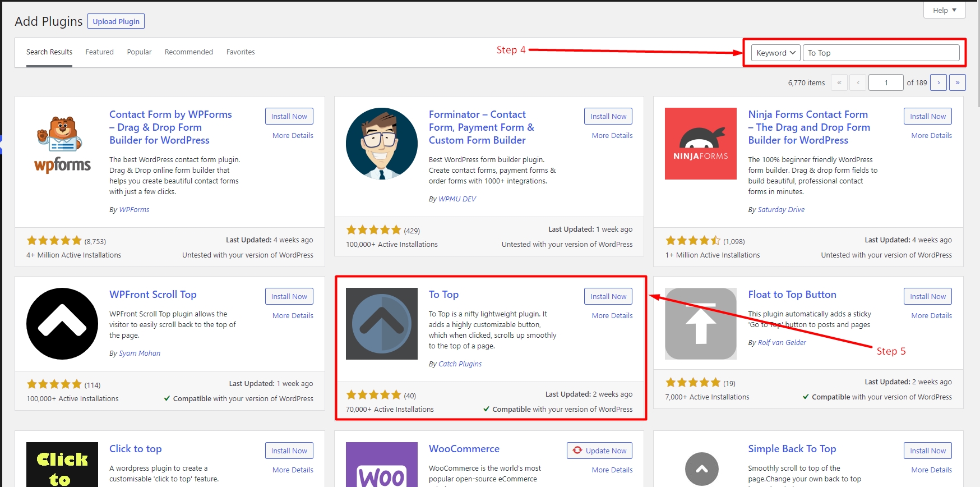Jump to the last results page arrow
980x487 pixels.
pyautogui.click(x=958, y=82)
